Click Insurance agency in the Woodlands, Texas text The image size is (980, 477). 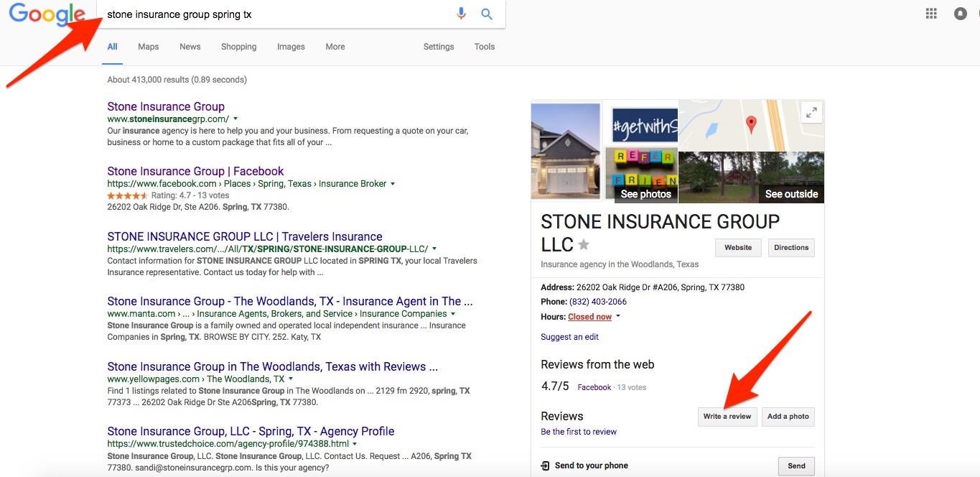pos(620,264)
